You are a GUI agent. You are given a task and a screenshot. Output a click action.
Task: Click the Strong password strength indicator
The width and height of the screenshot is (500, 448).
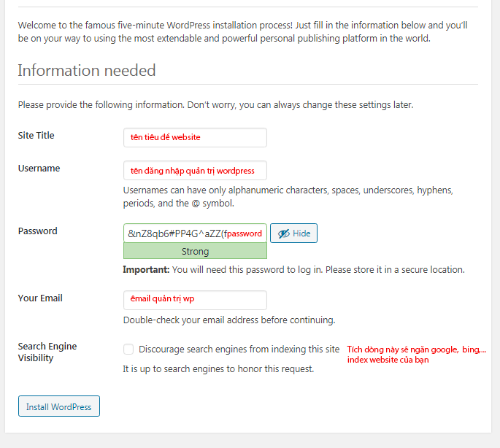pos(195,251)
